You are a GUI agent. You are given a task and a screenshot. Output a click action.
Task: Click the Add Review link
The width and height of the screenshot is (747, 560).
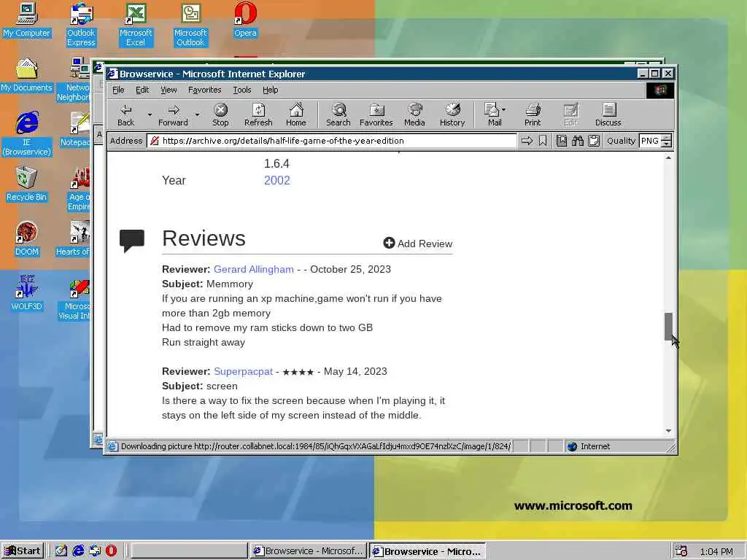pyautogui.click(x=418, y=244)
